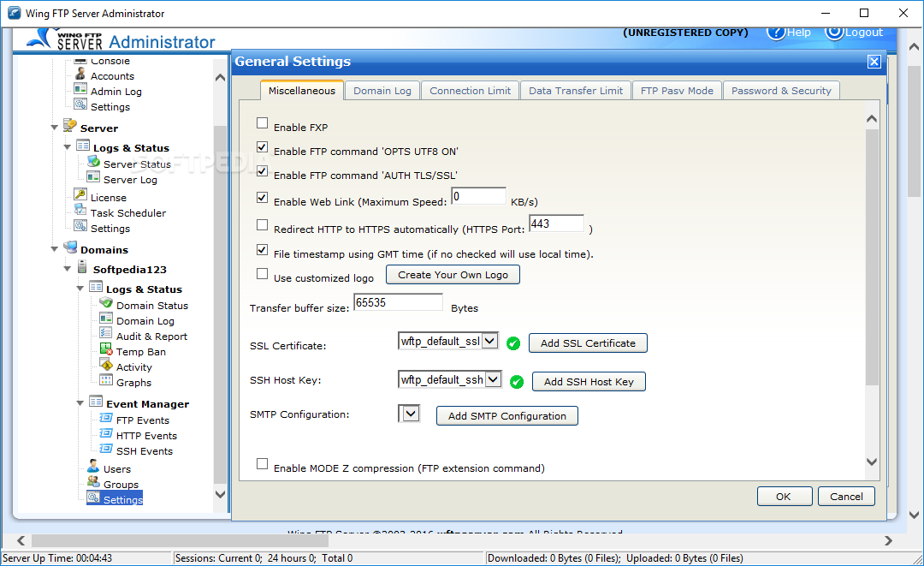Collapse the Event Manager node
The width and height of the screenshot is (924, 566).
coord(80,403)
